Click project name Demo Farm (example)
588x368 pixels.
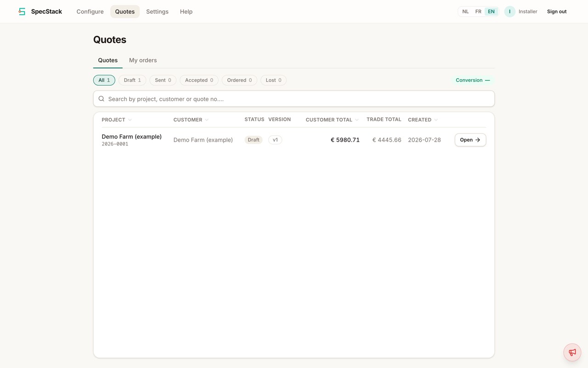[x=132, y=137]
